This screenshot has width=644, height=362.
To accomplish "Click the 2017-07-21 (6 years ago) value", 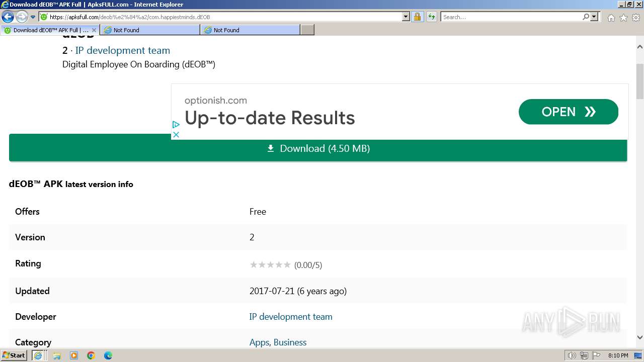I will (x=298, y=291).
